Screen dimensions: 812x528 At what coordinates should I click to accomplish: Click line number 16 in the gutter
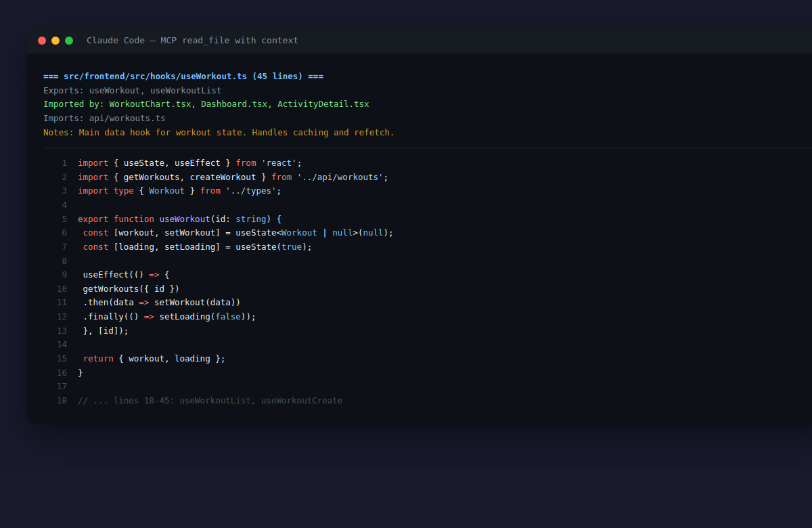coord(62,373)
